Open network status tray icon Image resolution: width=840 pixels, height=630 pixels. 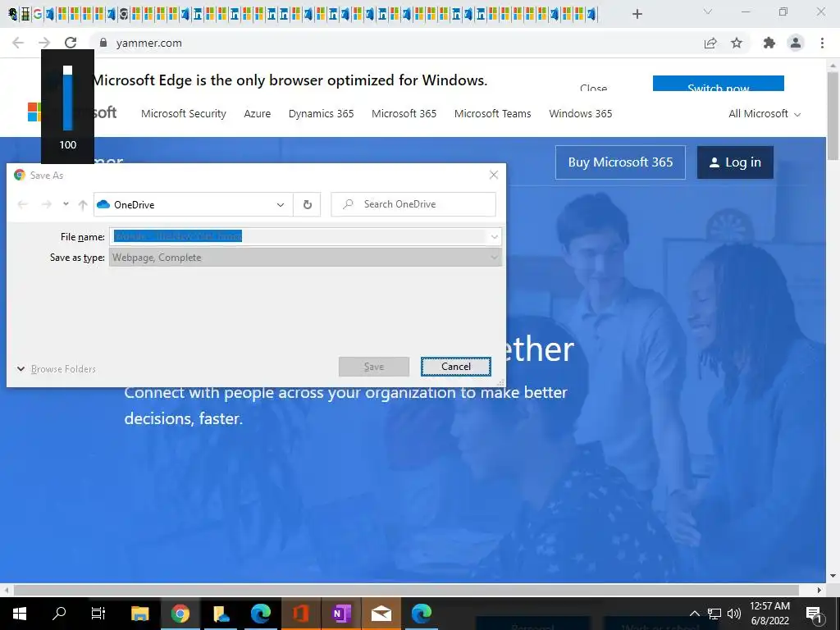714,614
